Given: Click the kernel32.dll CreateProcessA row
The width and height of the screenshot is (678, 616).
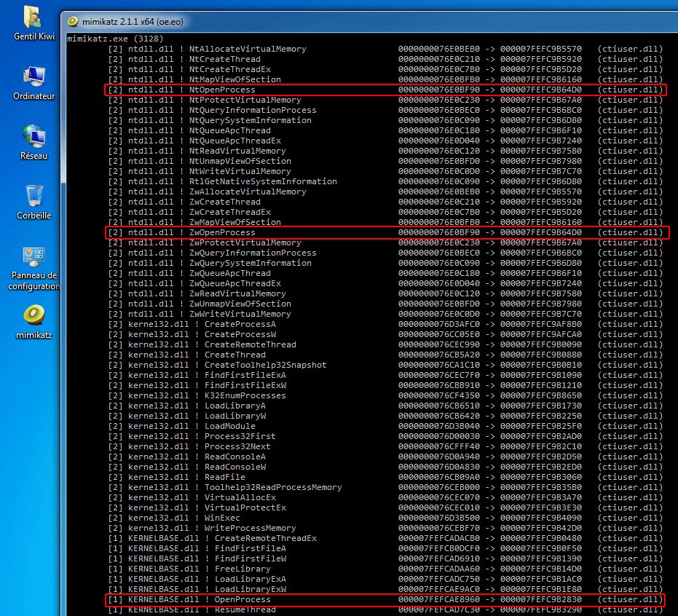Looking at the screenshot, I should coord(385,324).
